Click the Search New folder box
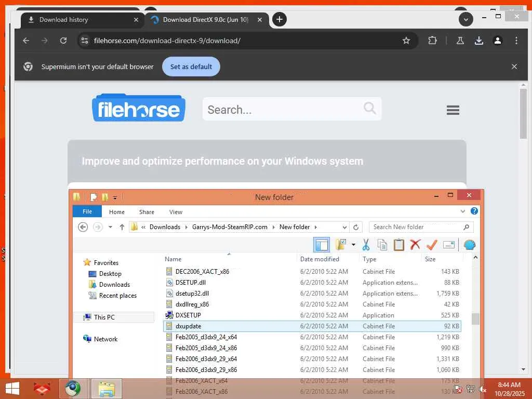Viewport: 532px width, 399px height. pyautogui.click(x=421, y=227)
